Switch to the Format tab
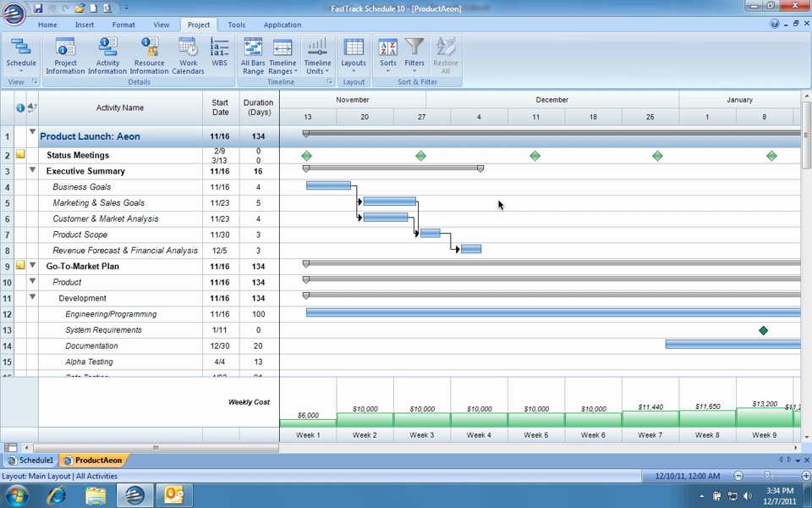 click(x=123, y=25)
